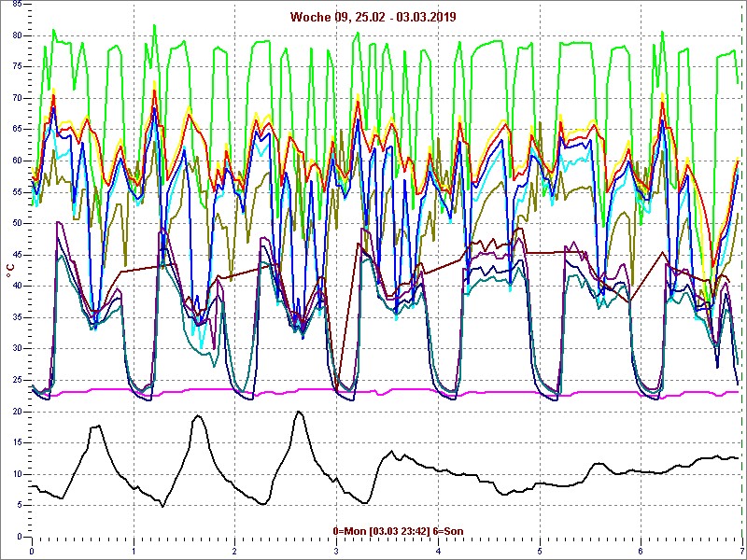Image resolution: width=747 pixels, height=560 pixels.
Task: Click the horizontal day-axis label "6"
Action: coord(641,552)
